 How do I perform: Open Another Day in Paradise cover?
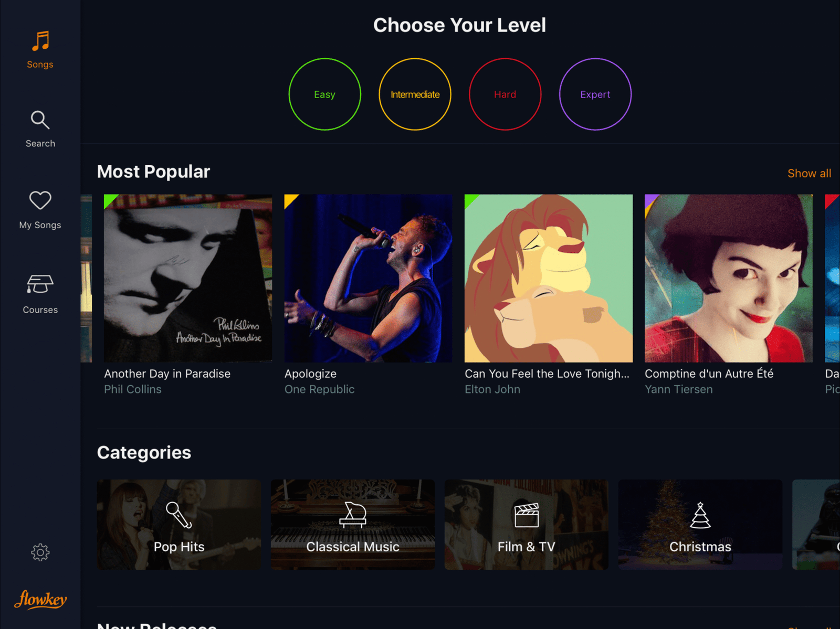(188, 279)
